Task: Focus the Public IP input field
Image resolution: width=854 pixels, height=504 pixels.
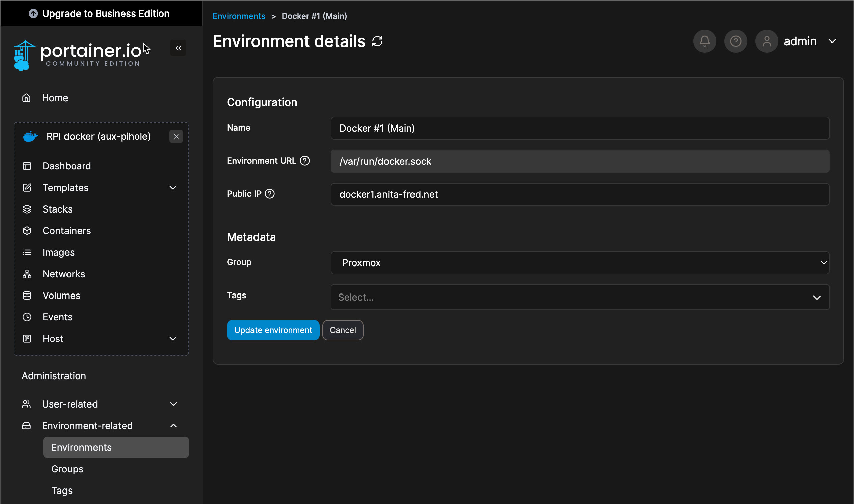Action: 580,194
